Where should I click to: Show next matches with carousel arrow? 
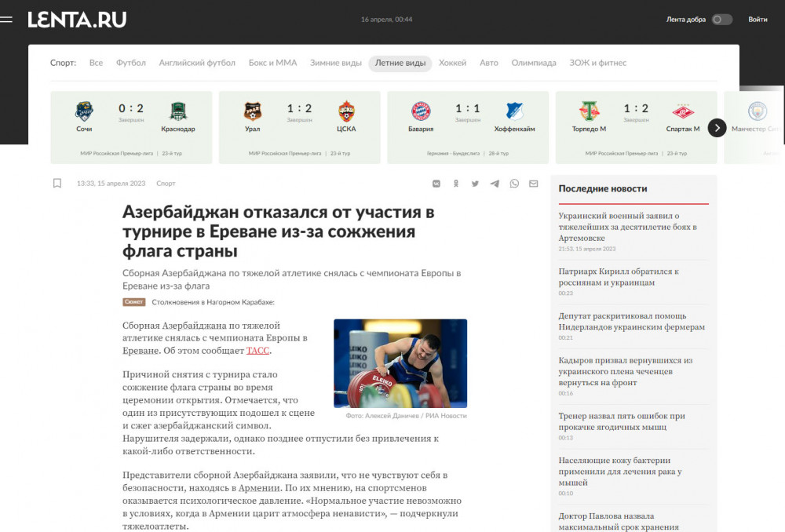click(x=717, y=128)
